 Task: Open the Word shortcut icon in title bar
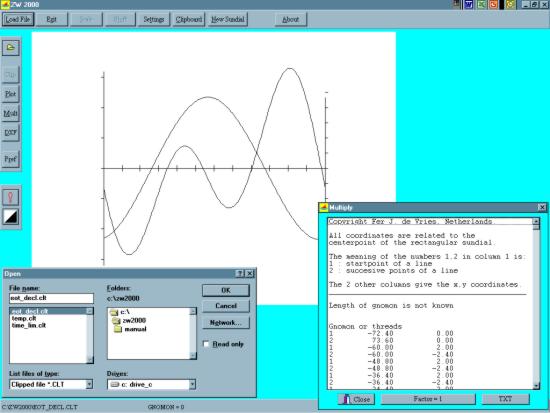tap(469, 4)
